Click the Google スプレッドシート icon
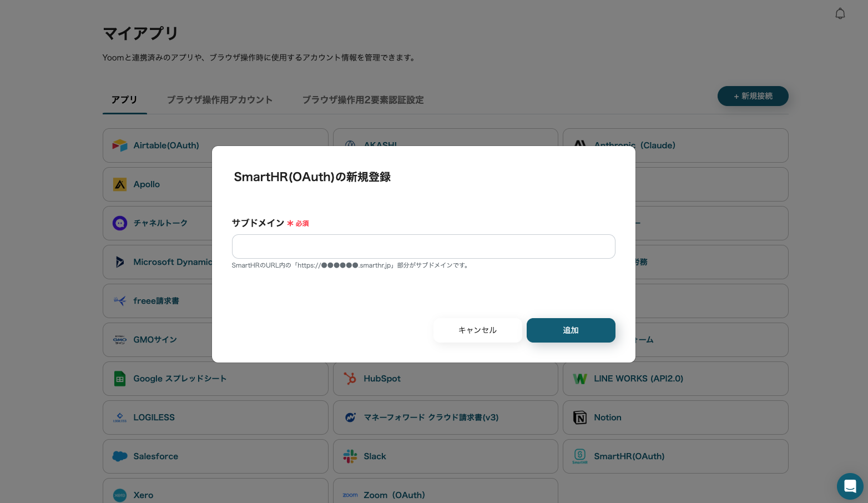 (120, 379)
